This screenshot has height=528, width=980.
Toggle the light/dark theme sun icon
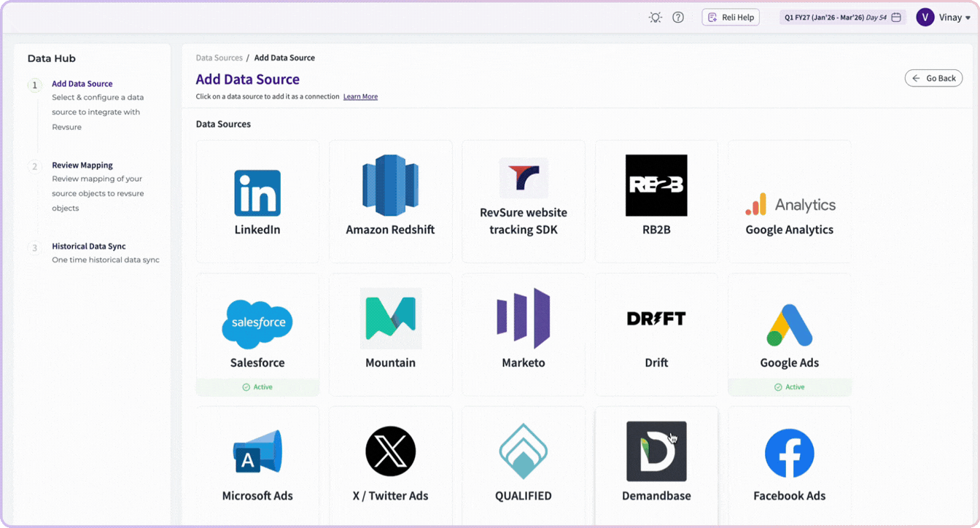656,18
